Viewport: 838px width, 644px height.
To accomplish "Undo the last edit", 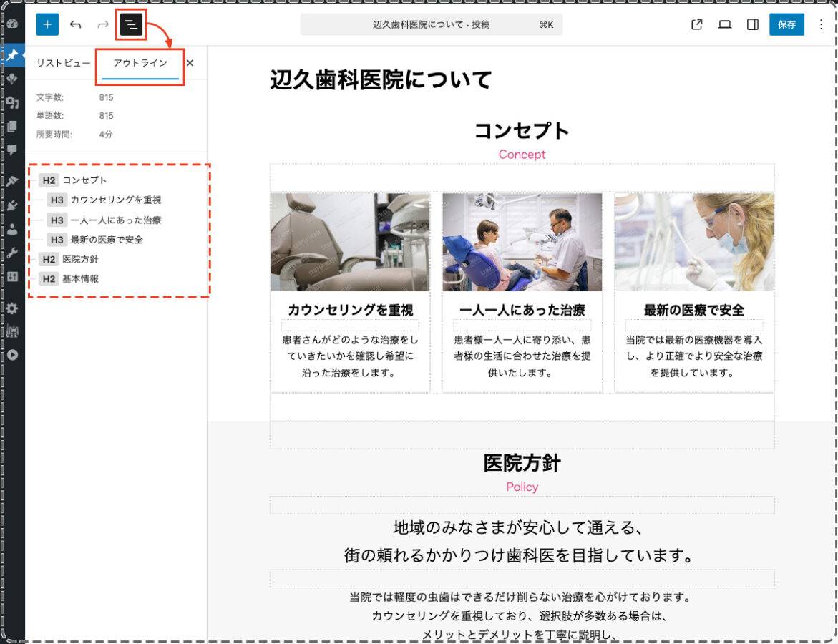I will (x=75, y=24).
